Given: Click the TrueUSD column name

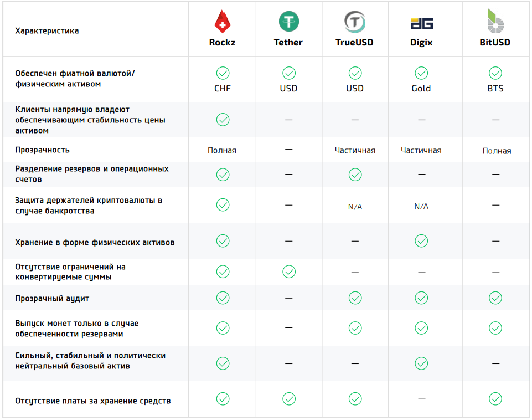Looking at the screenshot, I should click(354, 43).
